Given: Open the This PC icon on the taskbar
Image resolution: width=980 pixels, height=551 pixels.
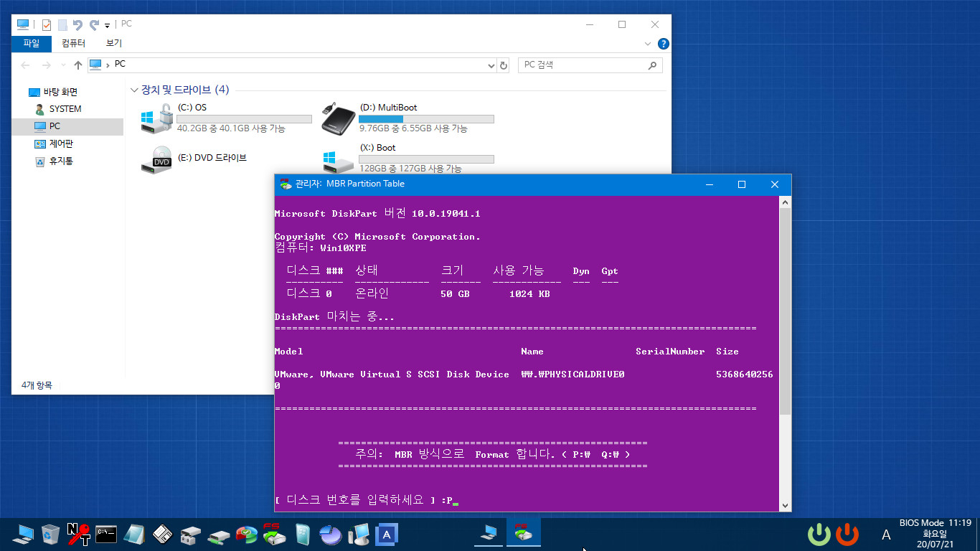Looking at the screenshot, I should click(24, 534).
